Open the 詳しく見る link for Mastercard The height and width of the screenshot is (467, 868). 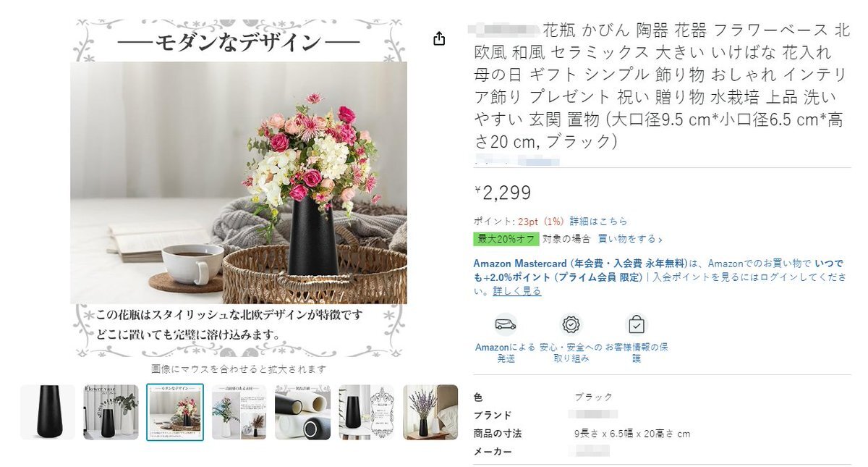coord(517,291)
